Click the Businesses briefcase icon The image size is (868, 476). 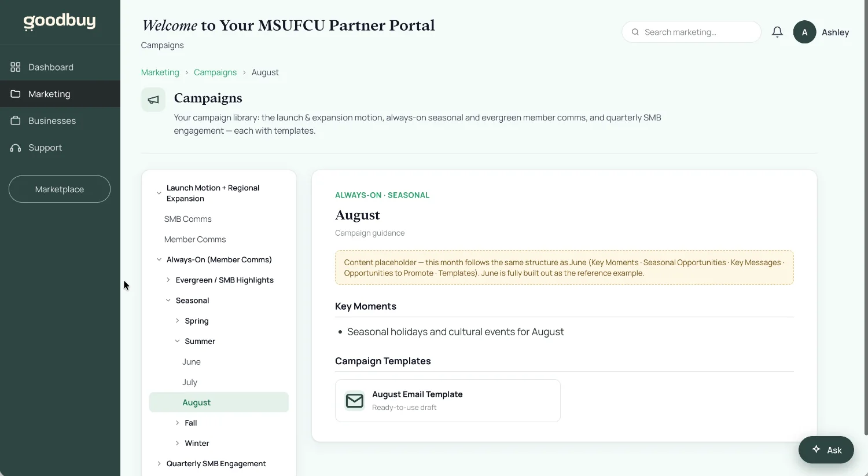[x=16, y=120]
